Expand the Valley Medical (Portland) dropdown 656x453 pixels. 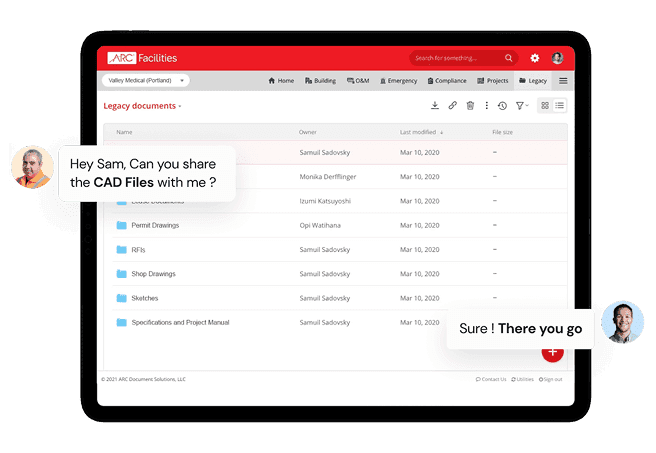point(145,81)
